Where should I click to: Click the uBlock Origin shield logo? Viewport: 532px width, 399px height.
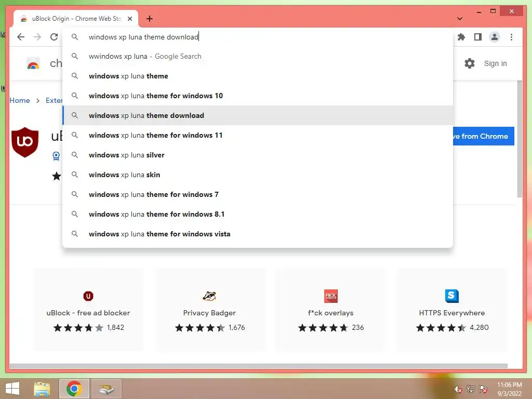click(x=25, y=142)
